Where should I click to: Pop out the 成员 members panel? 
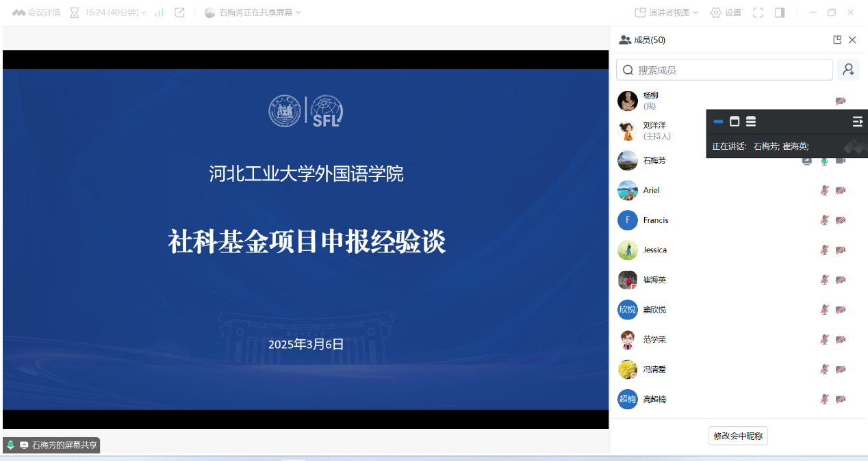(837, 40)
